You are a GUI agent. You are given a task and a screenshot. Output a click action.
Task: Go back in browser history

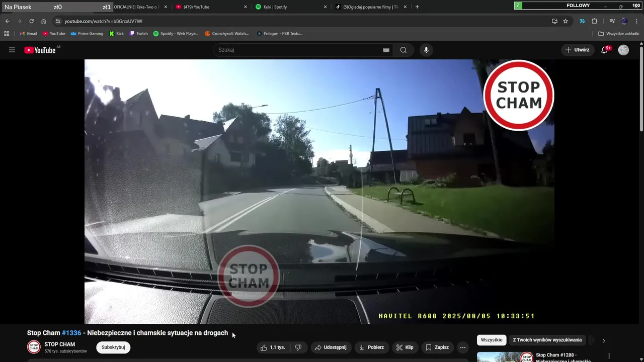[7, 21]
